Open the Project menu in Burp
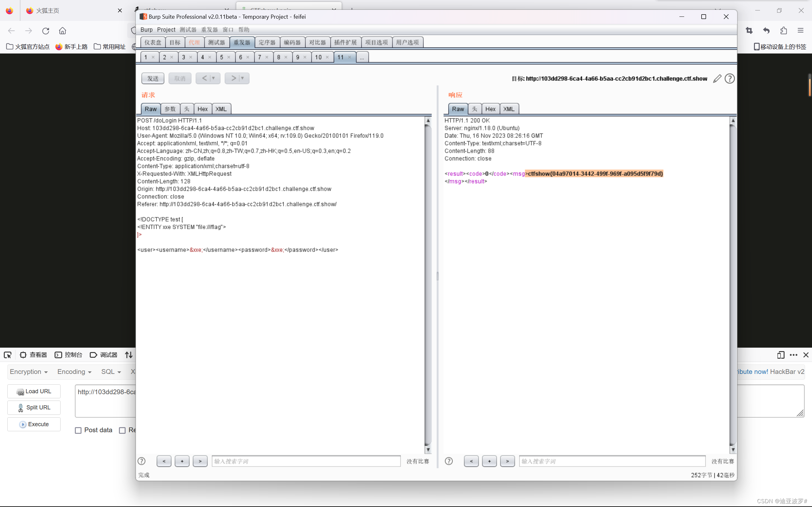 point(166,29)
